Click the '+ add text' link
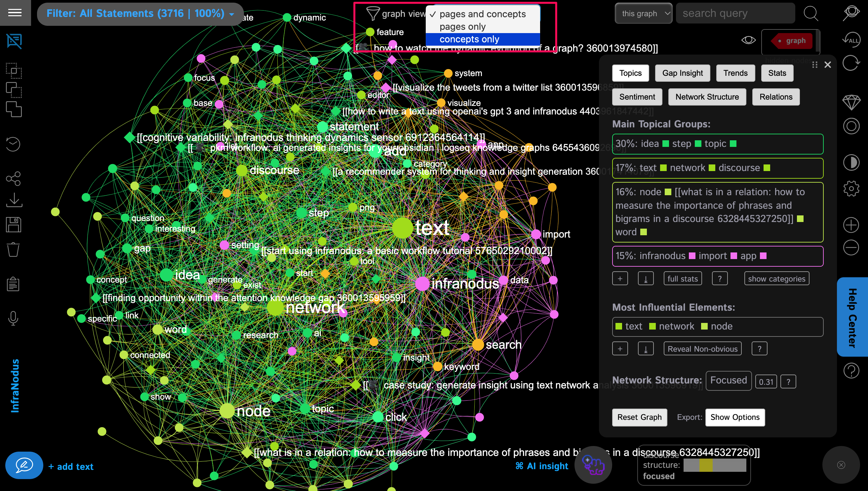Image resolution: width=868 pixels, height=491 pixels. 71,467
